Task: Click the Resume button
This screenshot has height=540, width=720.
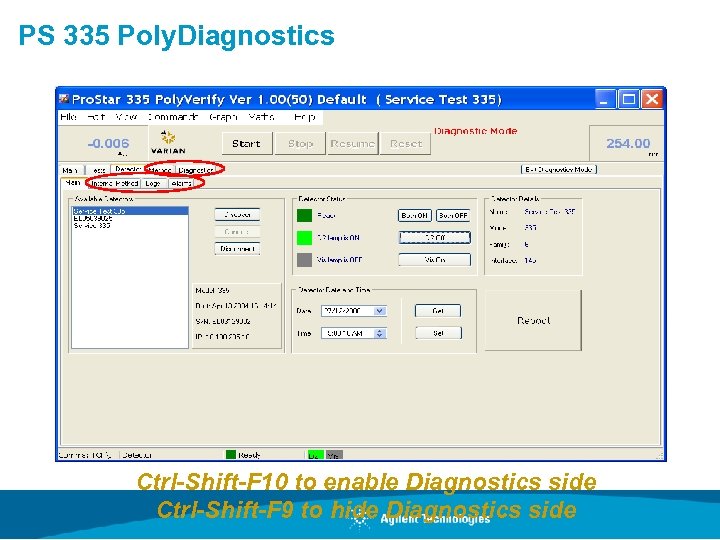Action: tap(352, 144)
